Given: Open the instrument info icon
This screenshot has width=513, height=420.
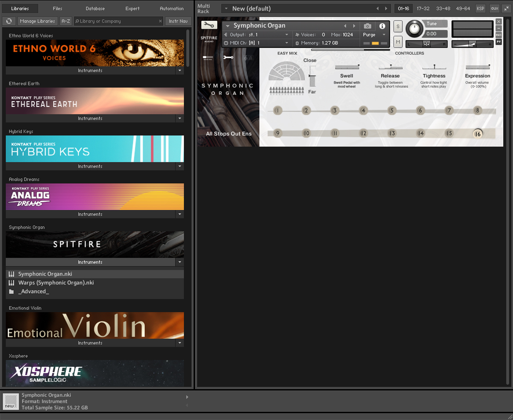Looking at the screenshot, I should pyautogui.click(x=382, y=26).
